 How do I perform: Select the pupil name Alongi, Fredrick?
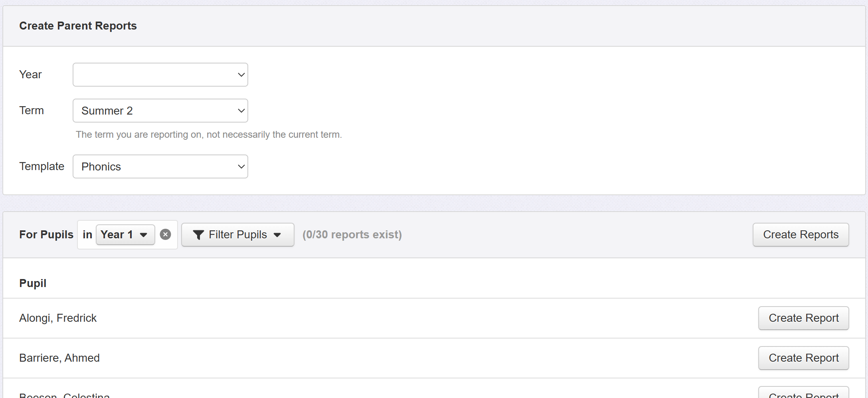coord(58,318)
